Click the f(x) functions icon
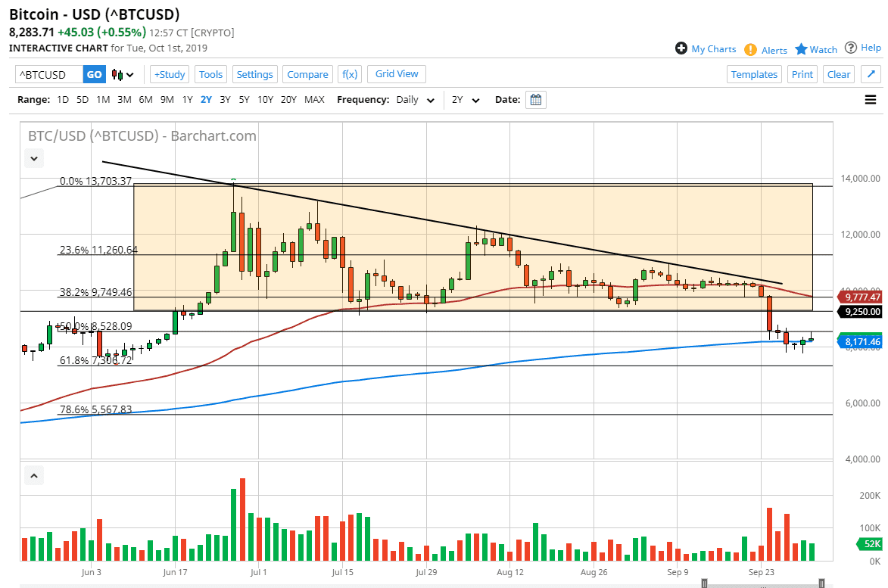888x588 pixels. point(349,74)
